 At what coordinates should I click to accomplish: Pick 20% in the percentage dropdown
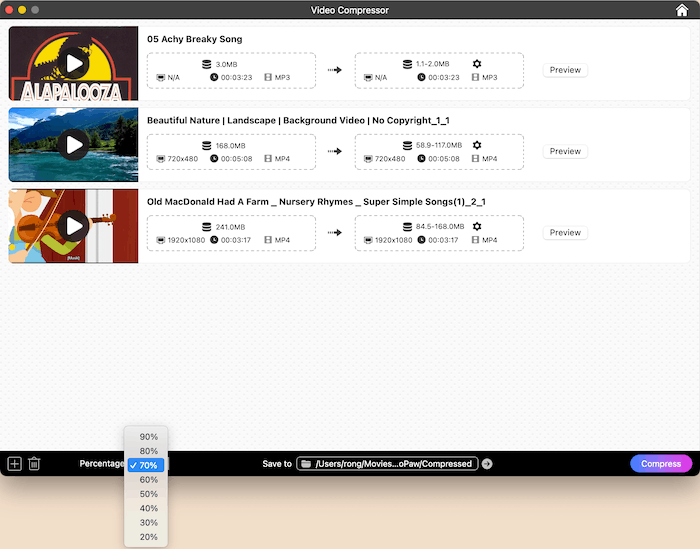148,537
